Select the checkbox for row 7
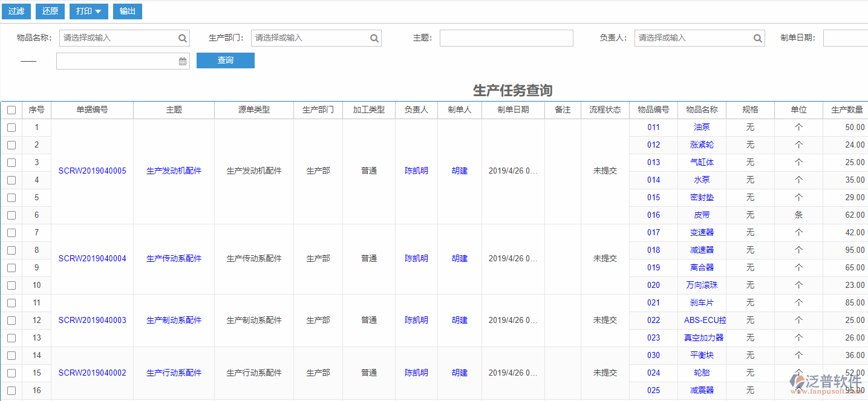868x401 pixels. point(11,233)
